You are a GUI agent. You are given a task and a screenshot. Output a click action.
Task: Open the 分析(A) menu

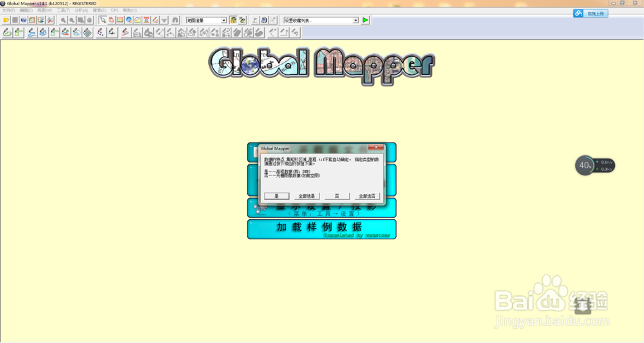click(x=81, y=10)
